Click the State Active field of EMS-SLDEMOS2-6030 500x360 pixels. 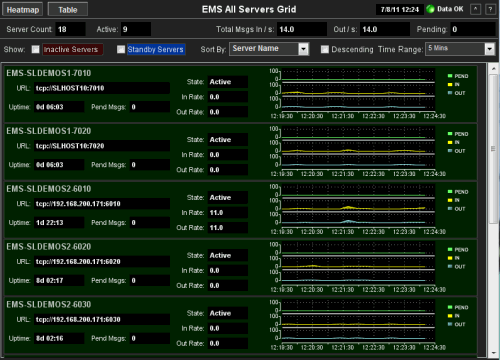tap(228, 313)
